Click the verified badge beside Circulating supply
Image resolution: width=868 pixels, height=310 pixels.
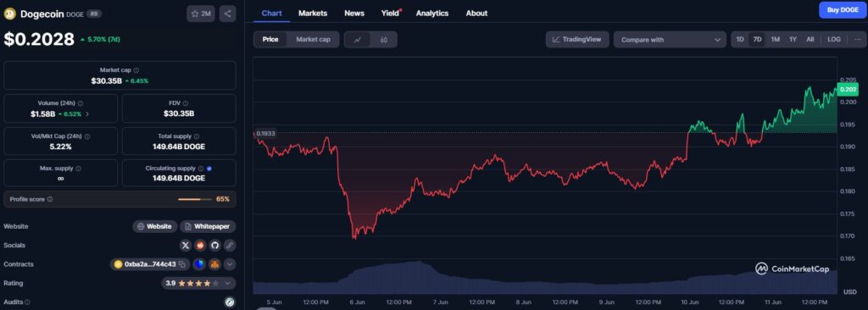(209, 169)
